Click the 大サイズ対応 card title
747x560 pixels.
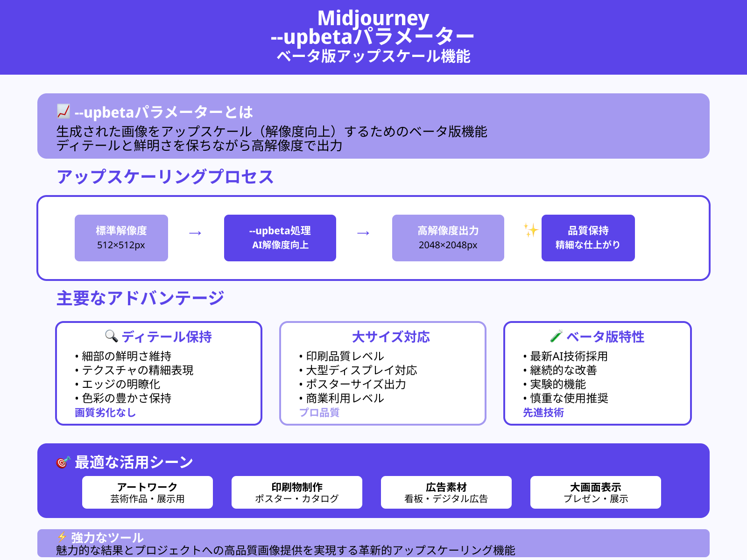[391, 337]
